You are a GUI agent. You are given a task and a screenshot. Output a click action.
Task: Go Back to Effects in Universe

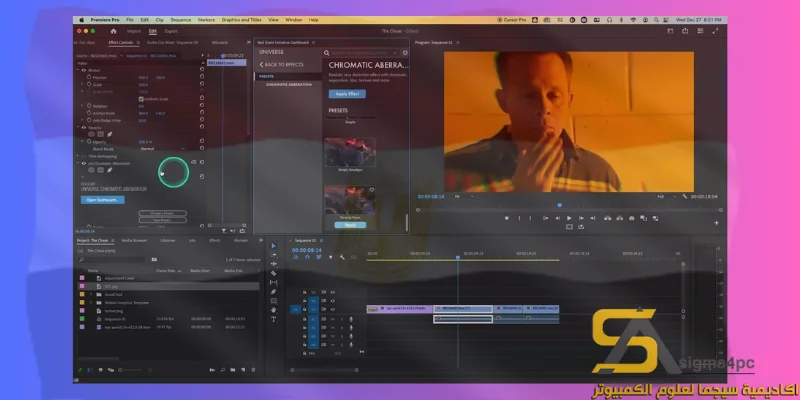pyautogui.click(x=281, y=65)
